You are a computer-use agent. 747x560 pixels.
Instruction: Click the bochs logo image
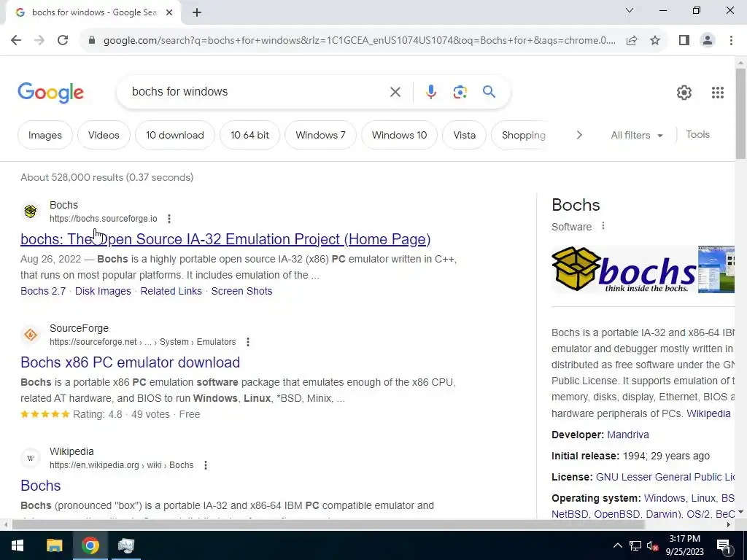(623, 269)
